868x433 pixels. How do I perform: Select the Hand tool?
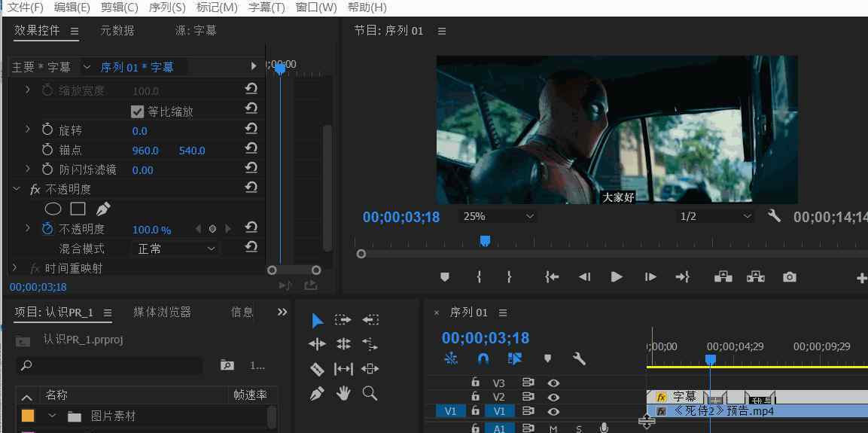click(343, 394)
